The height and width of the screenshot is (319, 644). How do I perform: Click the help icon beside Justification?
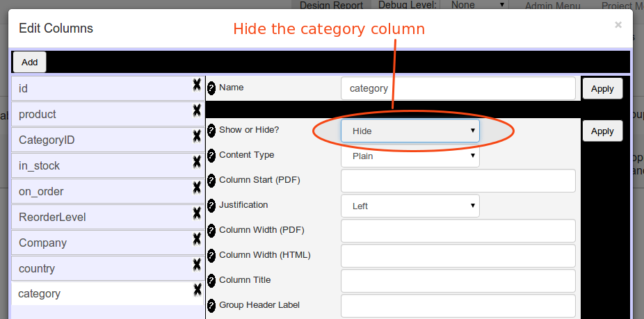click(211, 206)
